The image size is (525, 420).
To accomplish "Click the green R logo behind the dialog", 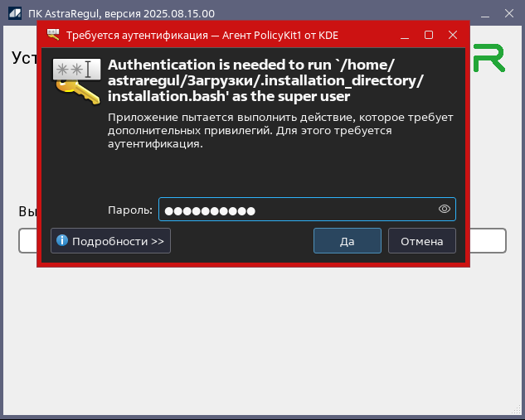I will tap(489, 59).
